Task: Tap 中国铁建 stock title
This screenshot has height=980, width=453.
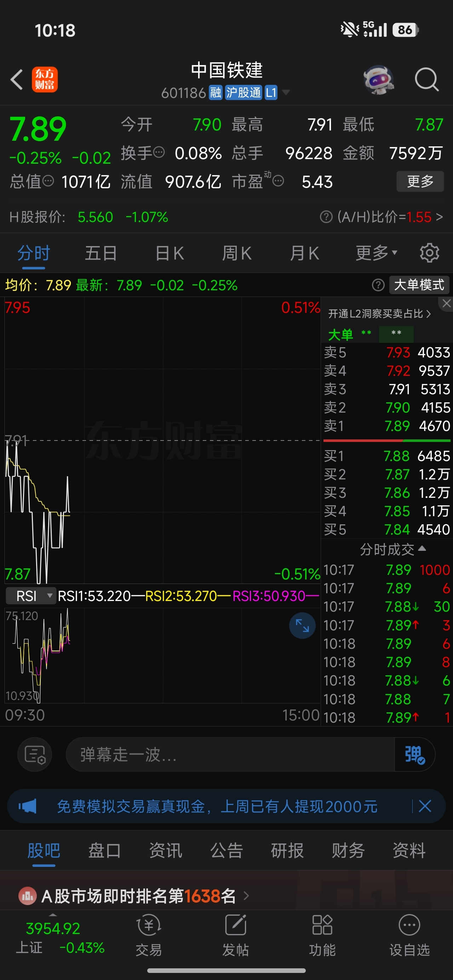Action: tap(227, 70)
